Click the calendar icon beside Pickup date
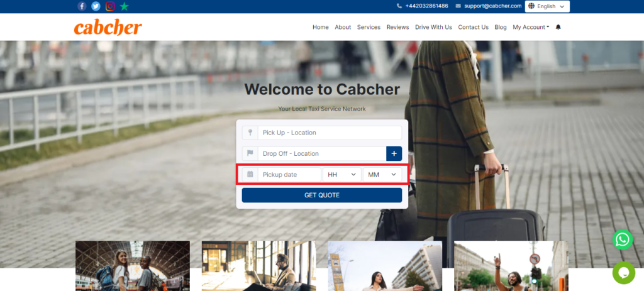The height and width of the screenshot is (291, 644). pyautogui.click(x=250, y=175)
